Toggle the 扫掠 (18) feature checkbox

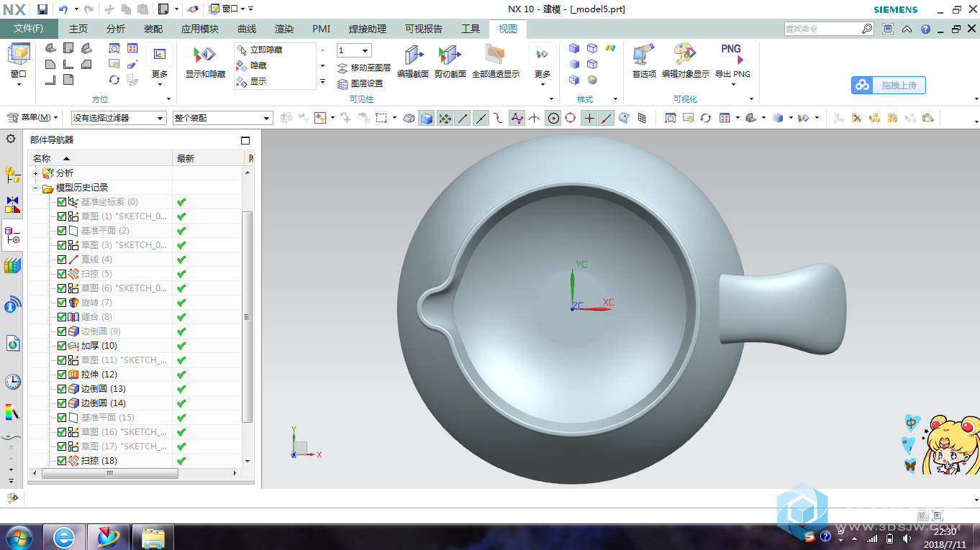(62, 461)
